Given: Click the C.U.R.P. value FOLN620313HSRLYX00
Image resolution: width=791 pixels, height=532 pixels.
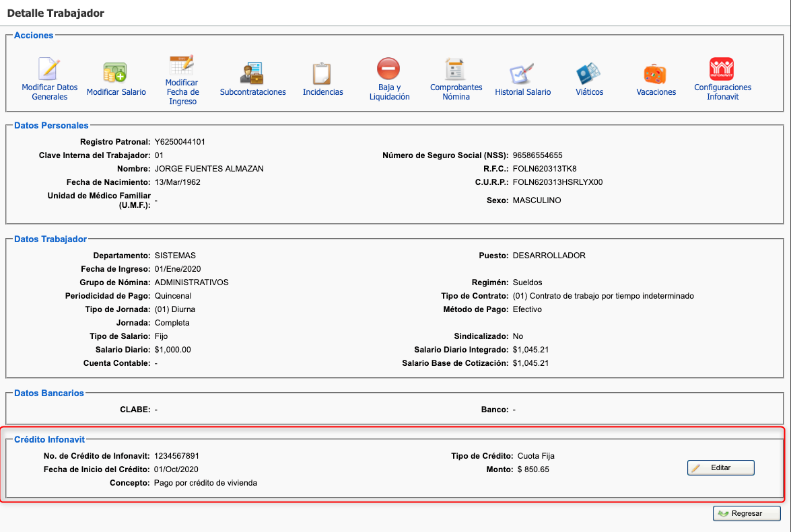Looking at the screenshot, I should pos(557,182).
